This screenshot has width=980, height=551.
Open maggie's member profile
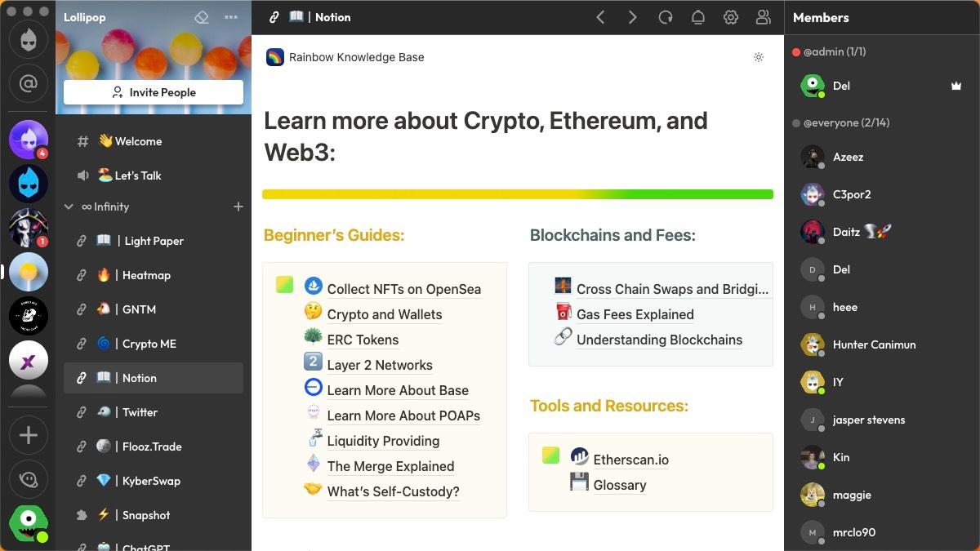coord(882,495)
